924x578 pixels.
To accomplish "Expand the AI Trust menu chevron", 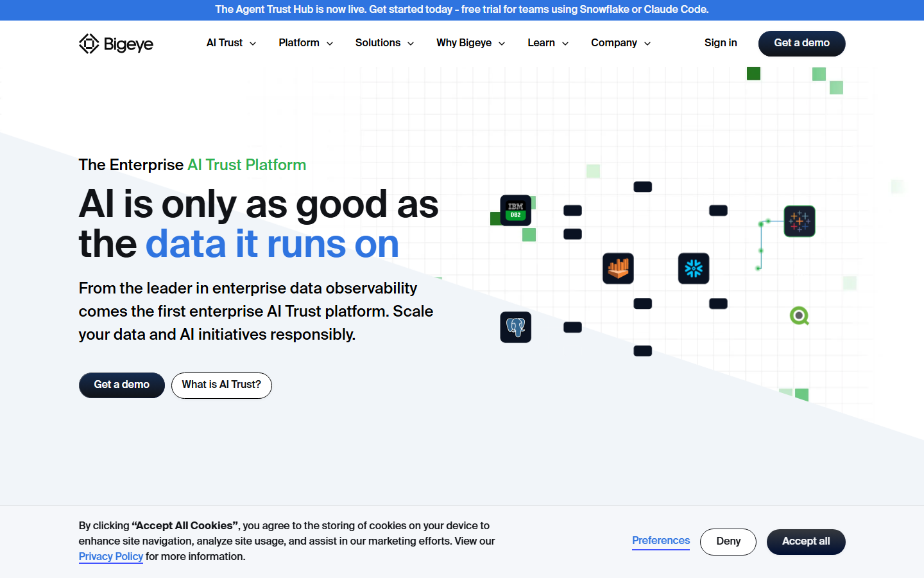I will pos(253,44).
